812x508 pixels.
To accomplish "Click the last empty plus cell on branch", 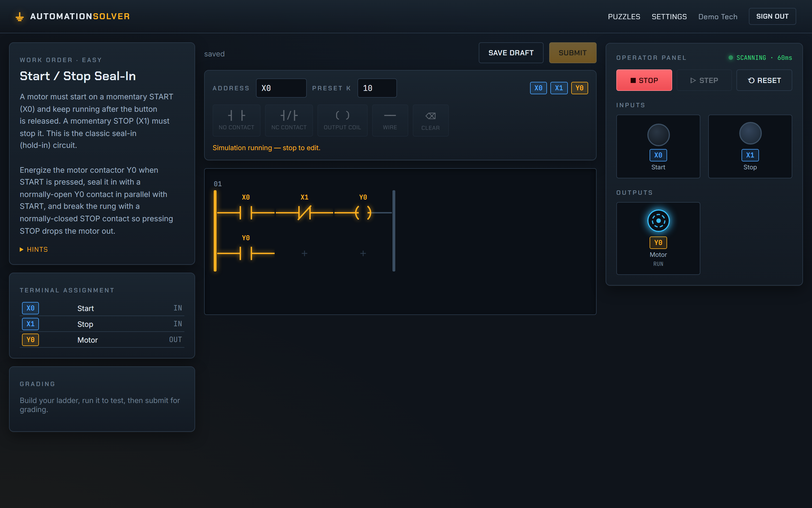I will (x=363, y=253).
